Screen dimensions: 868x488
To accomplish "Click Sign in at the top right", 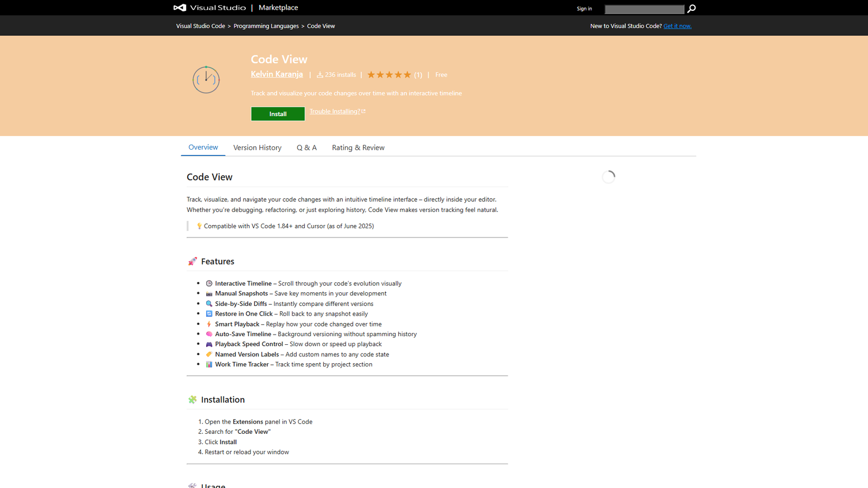I will click(x=584, y=8).
